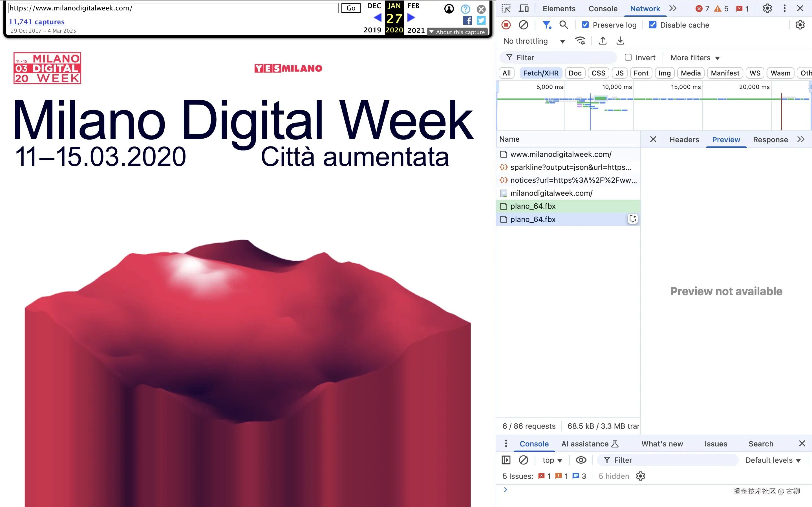812x507 pixels.
Task: Toggle the device toolbar icon
Action: 524,8
